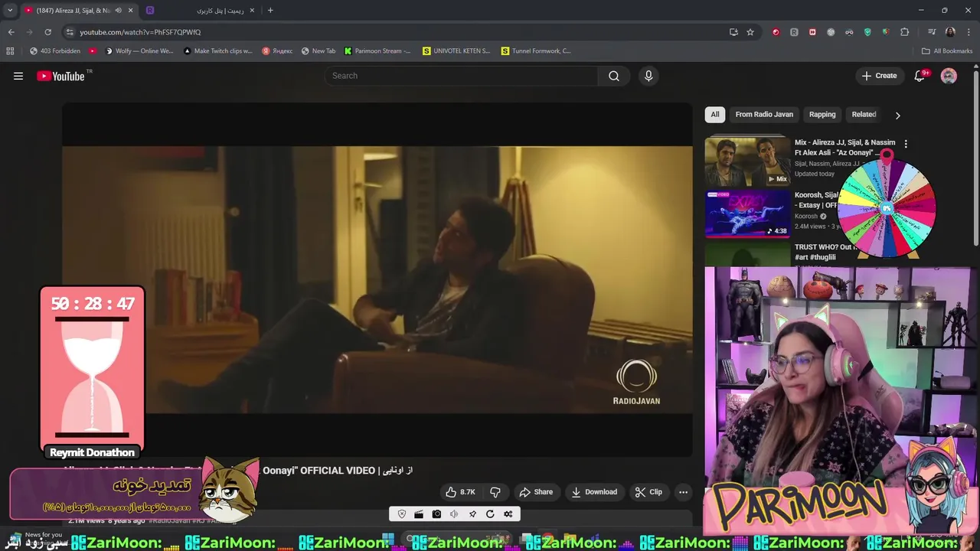980x551 pixels.
Task: Bookmark this page with the star icon
Action: point(750,32)
